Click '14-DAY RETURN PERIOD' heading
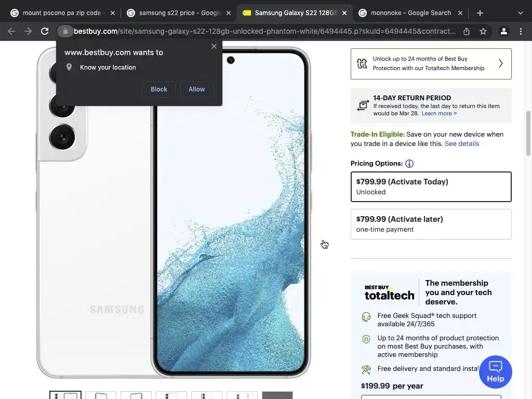532x399 pixels. click(x=412, y=98)
